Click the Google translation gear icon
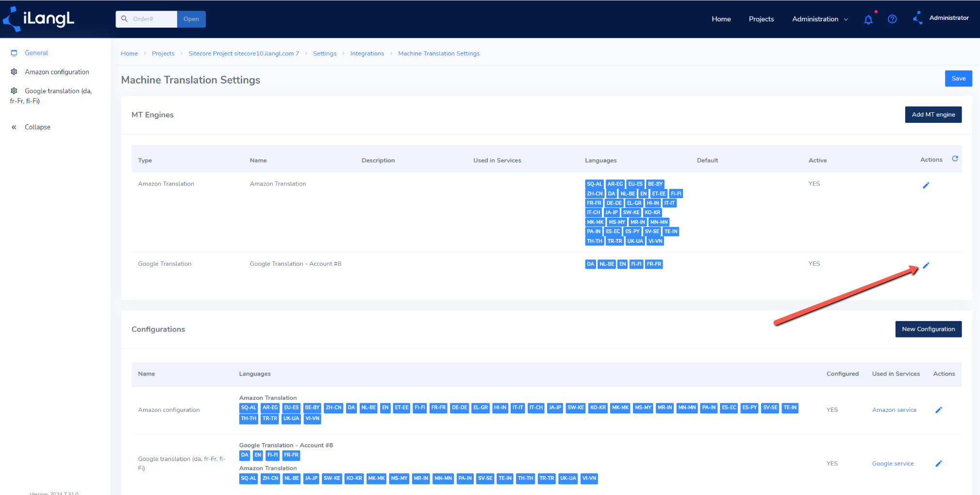Screen dimensions: 980x495 pos(14,91)
